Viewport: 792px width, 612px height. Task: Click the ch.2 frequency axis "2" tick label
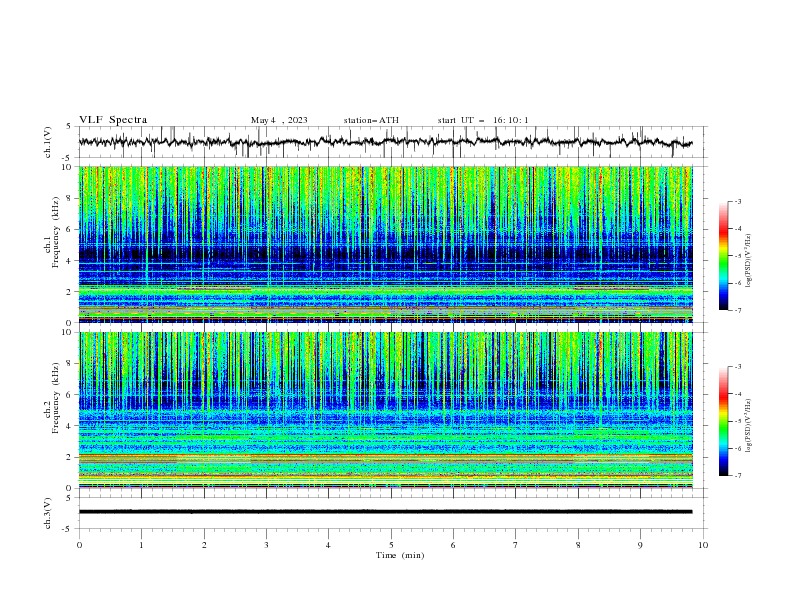(x=71, y=457)
